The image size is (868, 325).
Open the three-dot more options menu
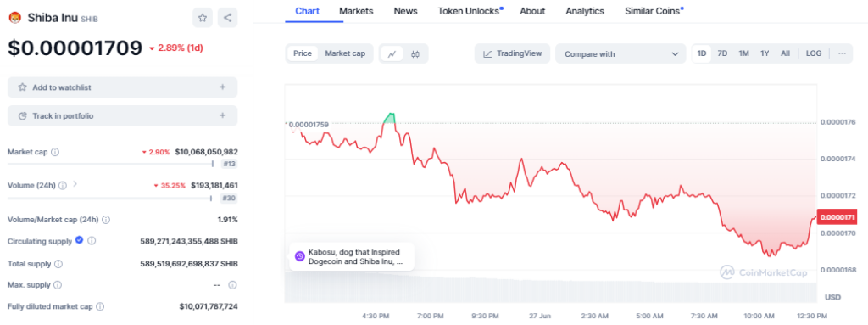pyautogui.click(x=842, y=53)
